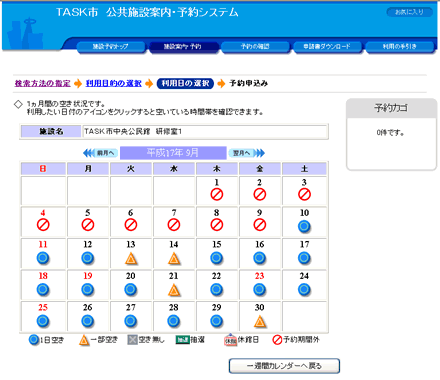Image resolution: width=440 pixels, height=380 pixels.
Task: Select the blue available icon on the 26th
Action: pos(88,321)
